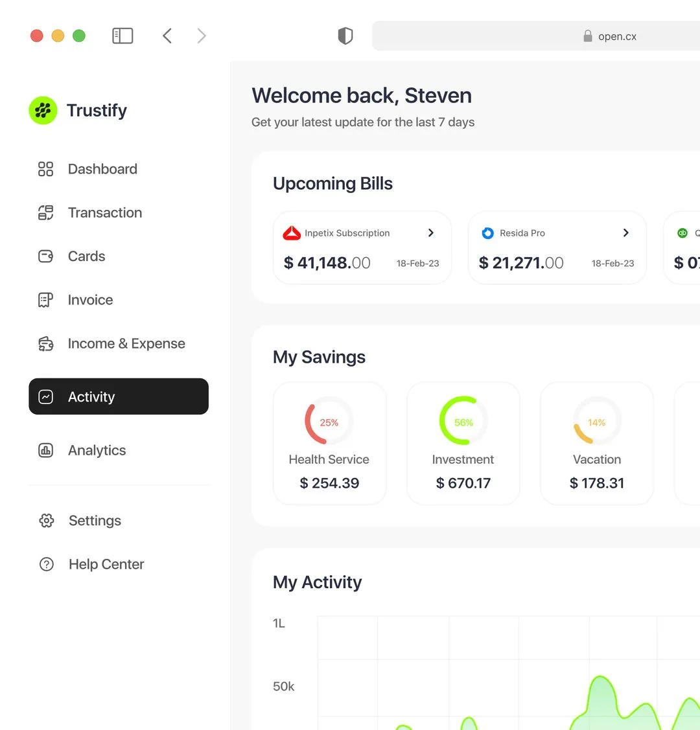Screen dimensions: 700x730
Task: Click the 1L axis label on chart
Action: click(279, 623)
